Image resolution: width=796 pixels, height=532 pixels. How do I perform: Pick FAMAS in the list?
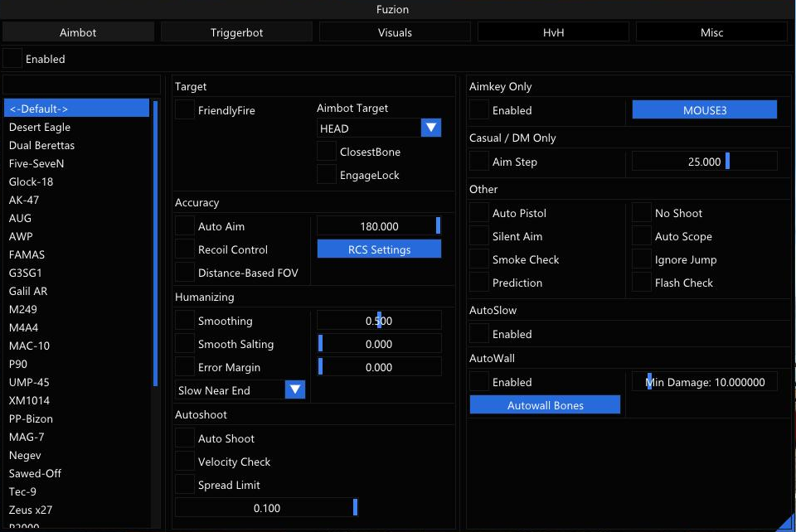76,254
